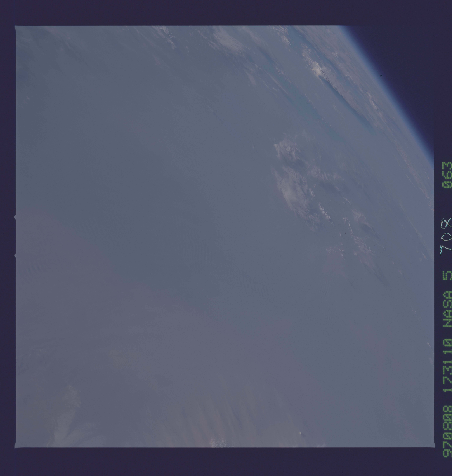
Task: Click the bright cloud cluster near Earth's limb
Action: pos(318,70)
